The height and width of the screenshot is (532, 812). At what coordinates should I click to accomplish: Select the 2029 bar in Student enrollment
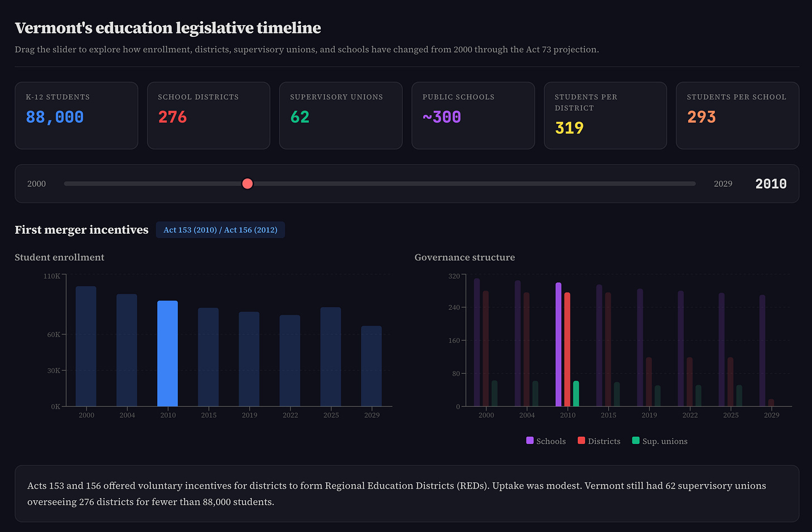[371, 365]
